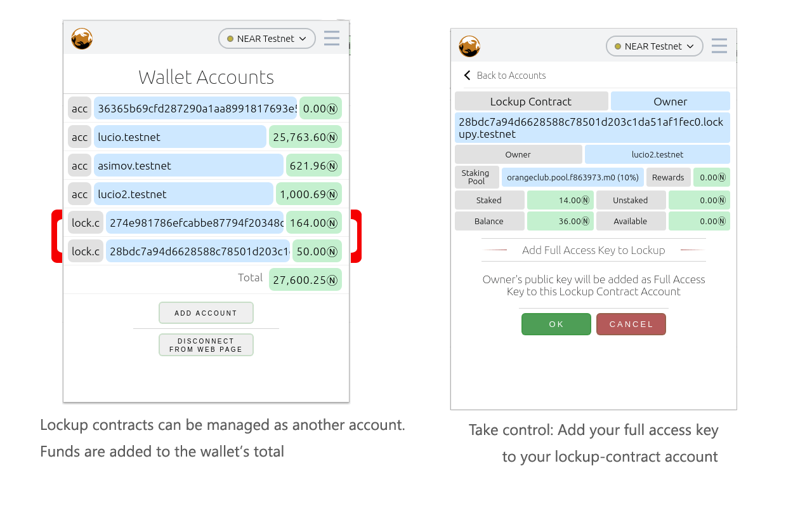Click the Owner header in blue
The width and height of the screenshot is (812, 508).
coord(671,102)
